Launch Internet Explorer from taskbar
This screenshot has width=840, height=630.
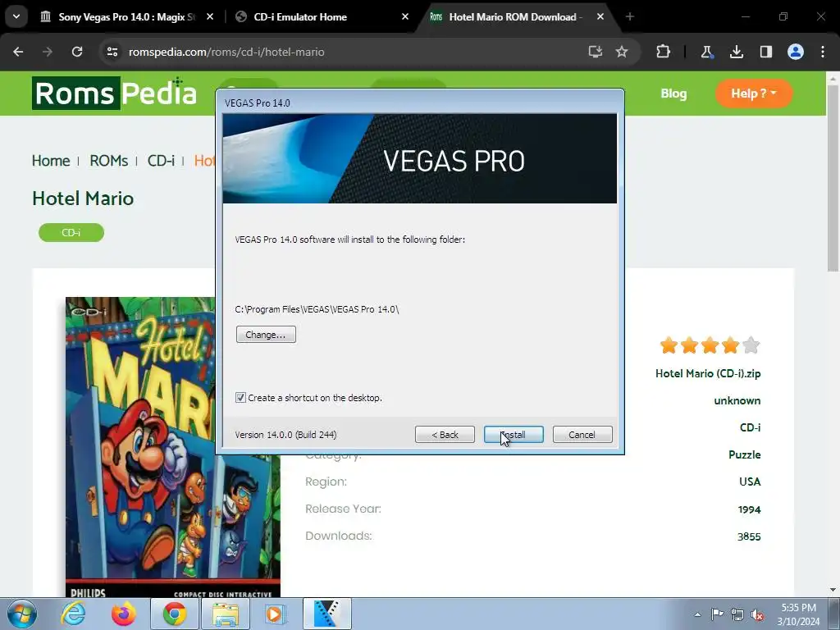click(x=73, y=614)
